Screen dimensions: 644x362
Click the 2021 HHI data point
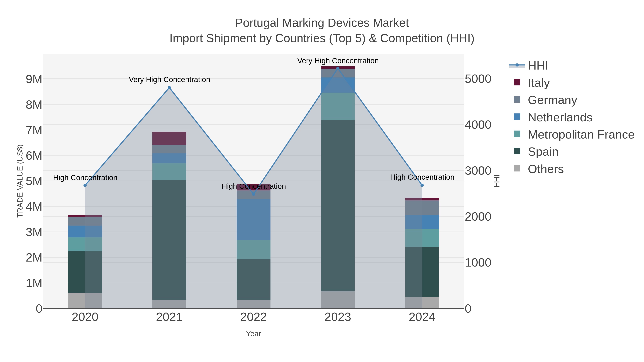(169, 88)
